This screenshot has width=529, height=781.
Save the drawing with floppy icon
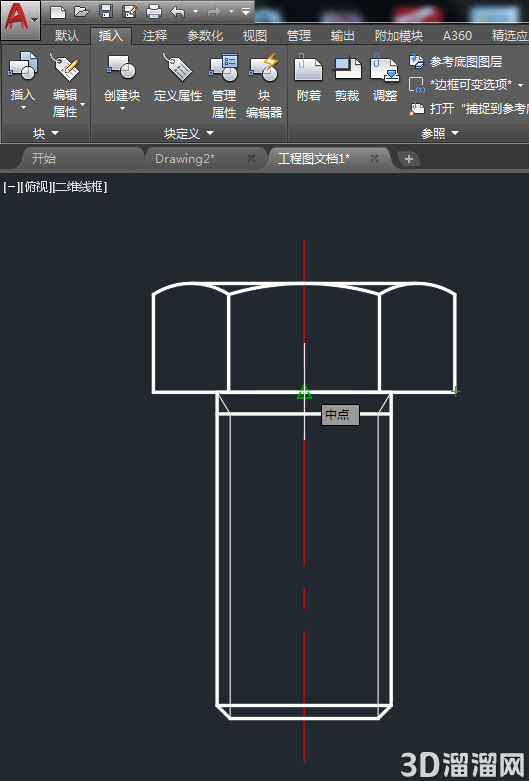[106, 11]
